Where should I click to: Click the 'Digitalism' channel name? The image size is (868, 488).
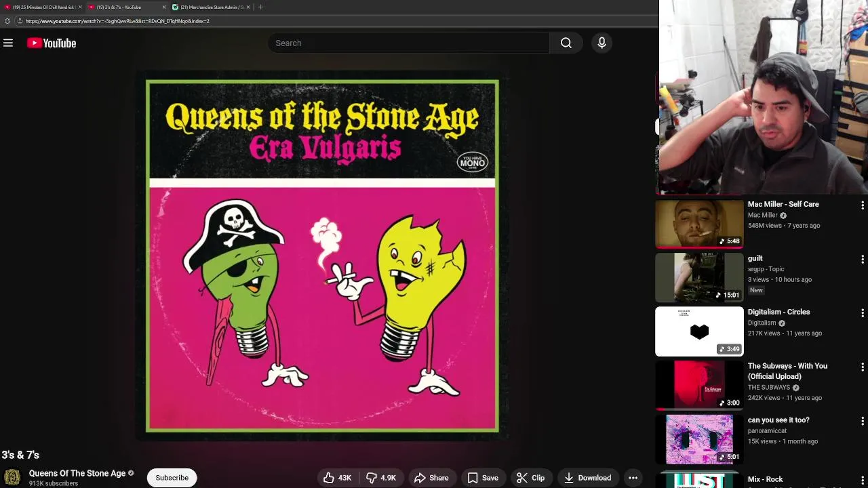[x=762, y=323]
